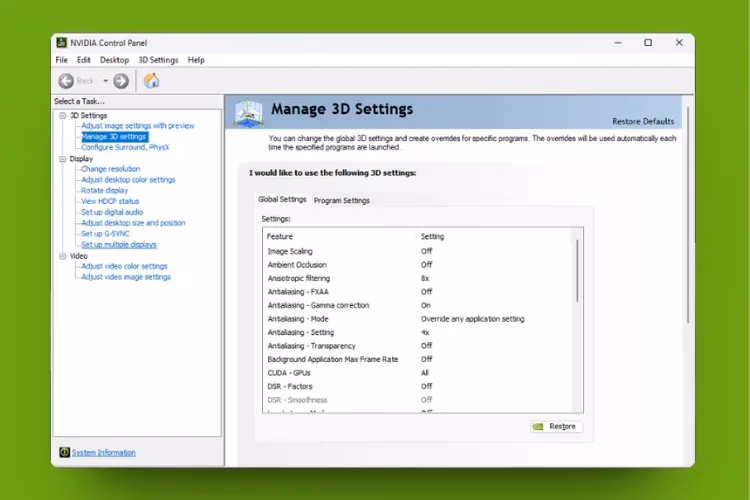Click the 4x antialiasing setting value
This screenshot has height=500, width=750.
425,332
